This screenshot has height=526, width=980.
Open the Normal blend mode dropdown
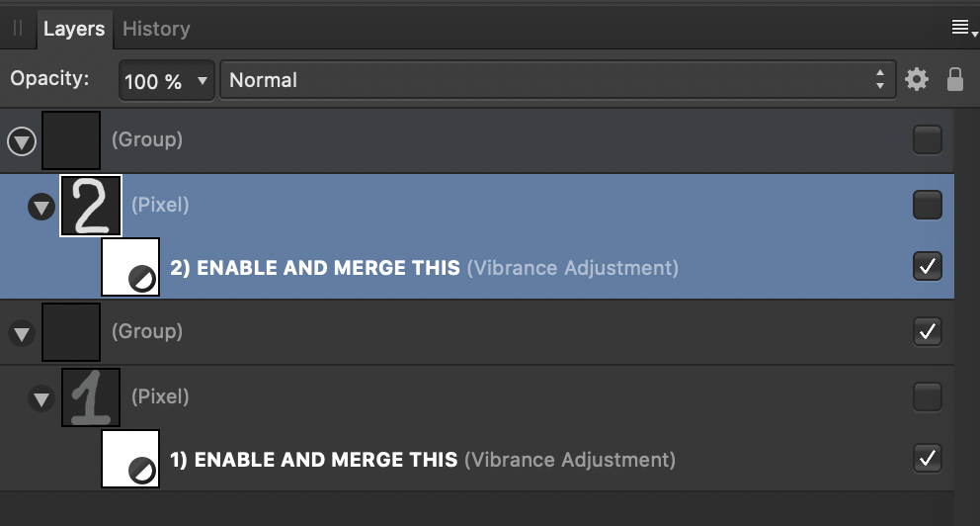point(558,80)
